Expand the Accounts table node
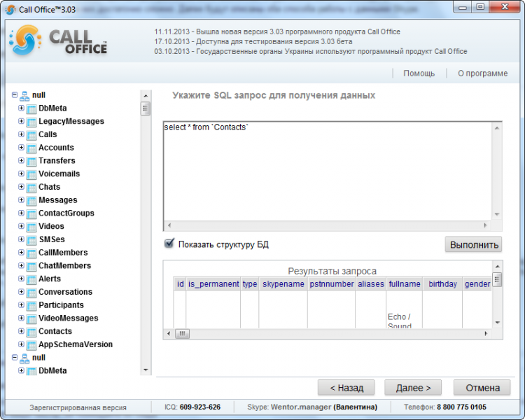525x420 pixels. 21,148
